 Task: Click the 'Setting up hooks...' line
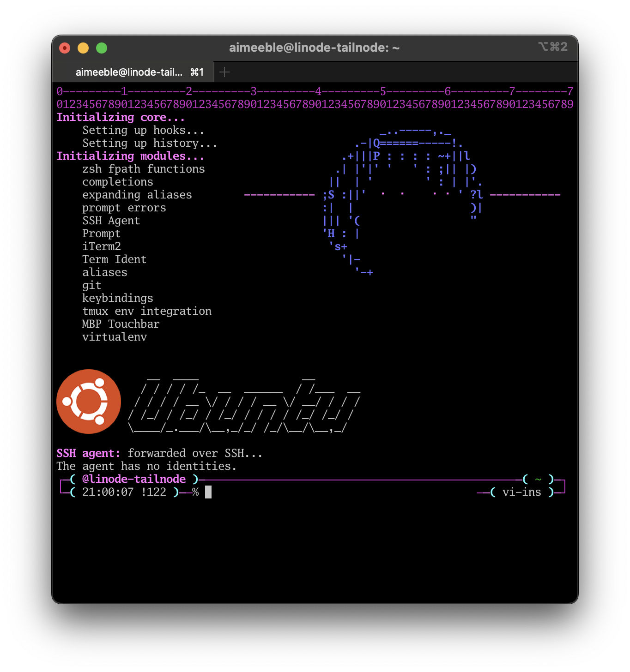143,130
